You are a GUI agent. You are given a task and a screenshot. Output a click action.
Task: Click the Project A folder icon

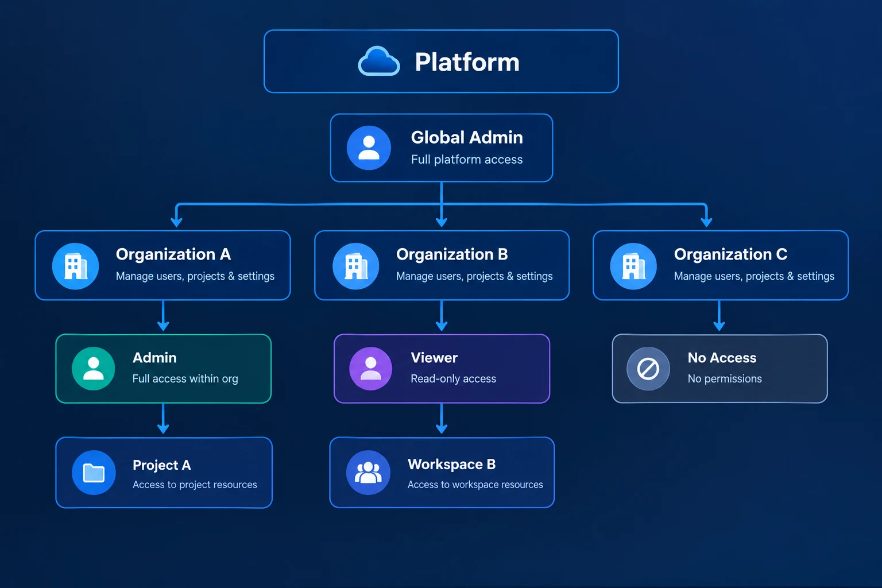click(x=94, y=473)
